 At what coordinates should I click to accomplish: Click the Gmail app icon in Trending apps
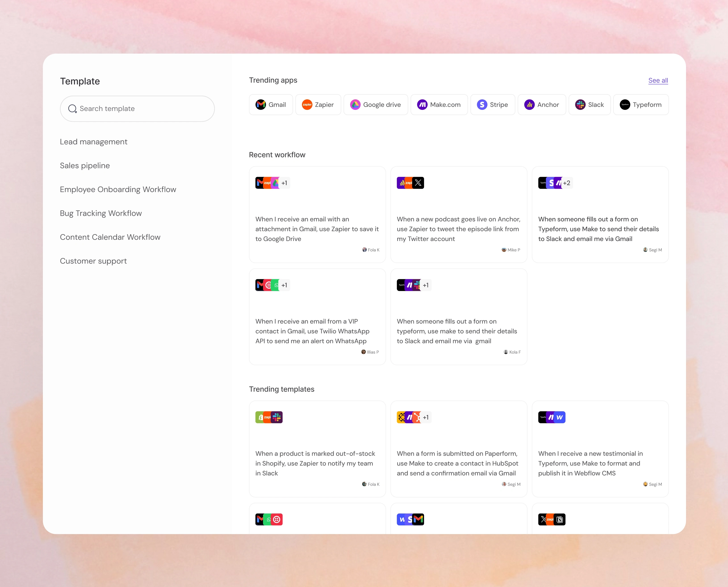pos(261,105)
